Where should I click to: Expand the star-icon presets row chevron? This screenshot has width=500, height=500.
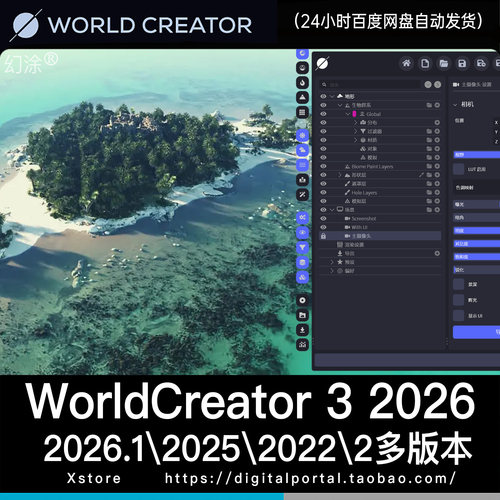[332, 262]
